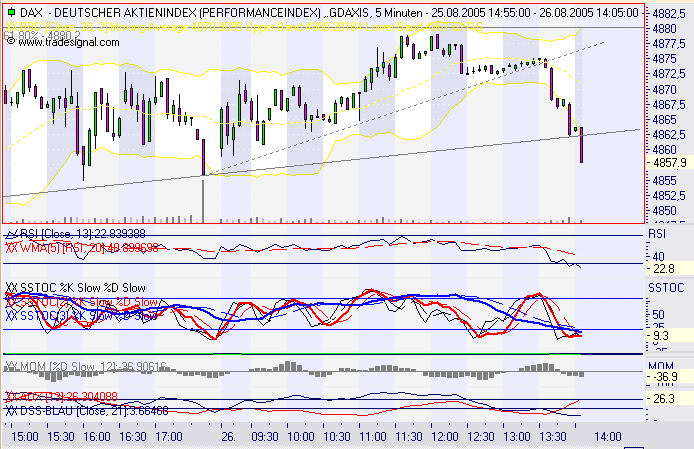The image size is (694, 449).
Task: Click the blue SSTOC(3) legend entry
Action: [x=82, y=316]
